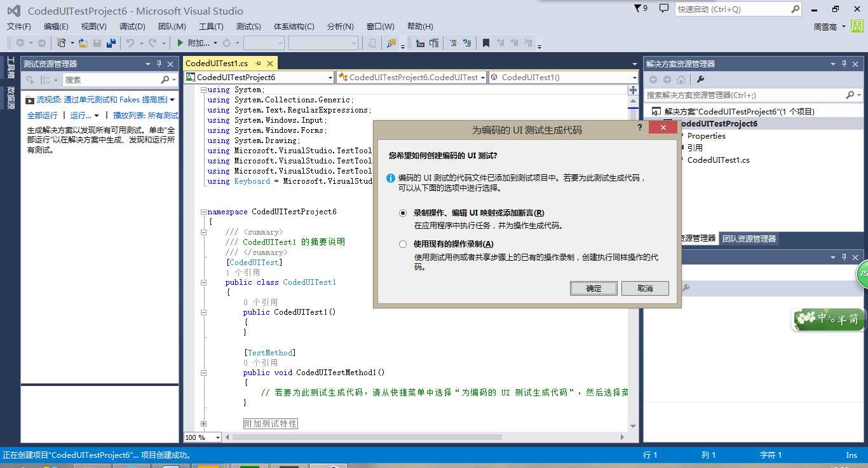The width and height of the screenshot is (868, 468).
Task: Click the notifications flag icon
Action: [x=641, y=9]
